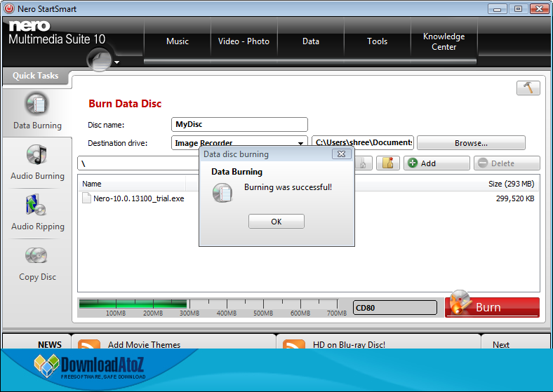Click the red Burn button
Image resolution: width=553 pixels, height=392 pixels.
pos(492,307)
